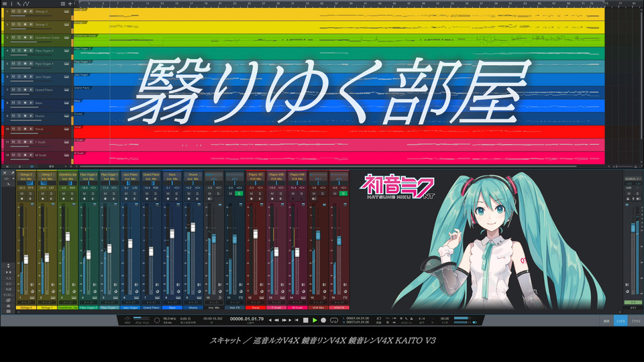Click rewind in the transport bar
644x362 pixels.
pyautogui.click(x=276, y=320)
